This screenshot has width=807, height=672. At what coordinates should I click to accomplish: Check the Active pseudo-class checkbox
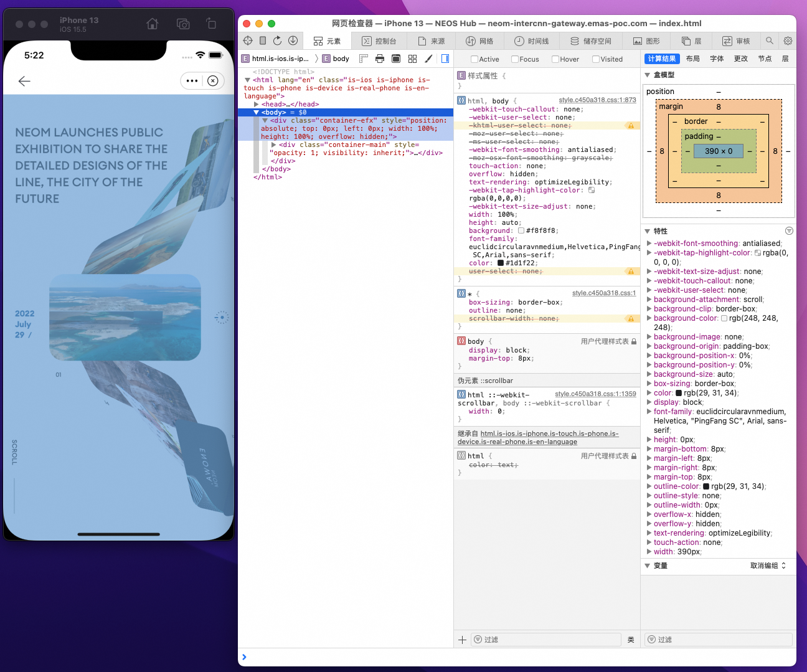[x=474, y=59]
